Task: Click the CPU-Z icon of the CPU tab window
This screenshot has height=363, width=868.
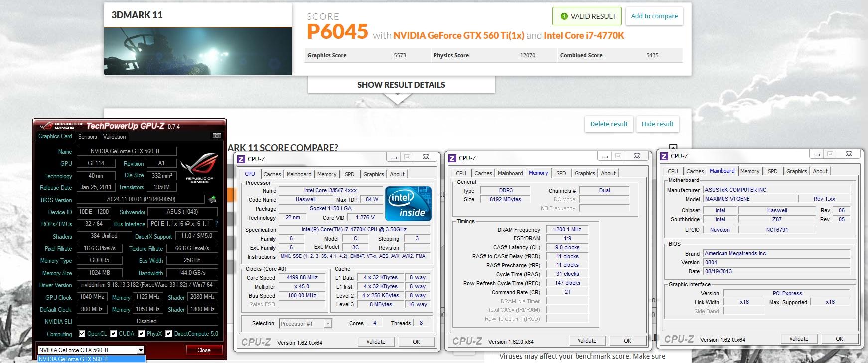Action: pos(241,159)
